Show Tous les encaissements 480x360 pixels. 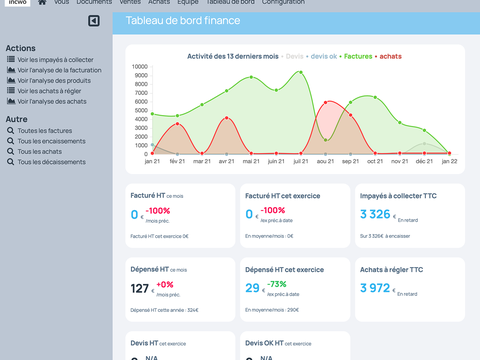pyautogui.click(x=51, y=141)
